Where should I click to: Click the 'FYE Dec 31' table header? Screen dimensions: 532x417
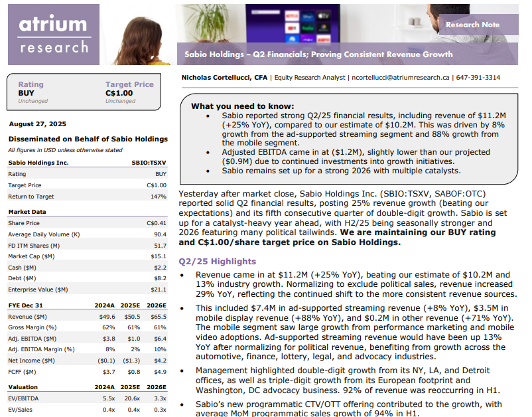pyautogui.click(x=25, y=305)
